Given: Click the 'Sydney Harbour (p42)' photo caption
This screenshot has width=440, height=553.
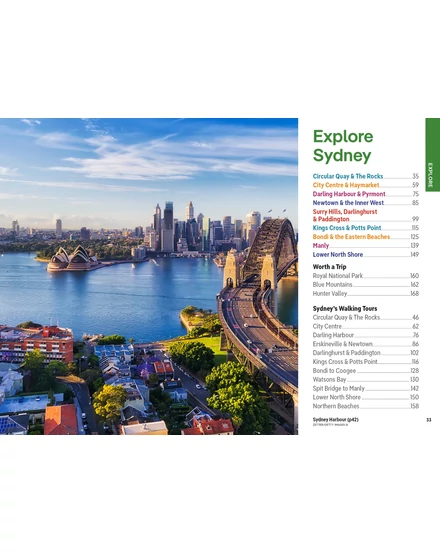Looking at the screenshot, I should (x=335, y=420).
